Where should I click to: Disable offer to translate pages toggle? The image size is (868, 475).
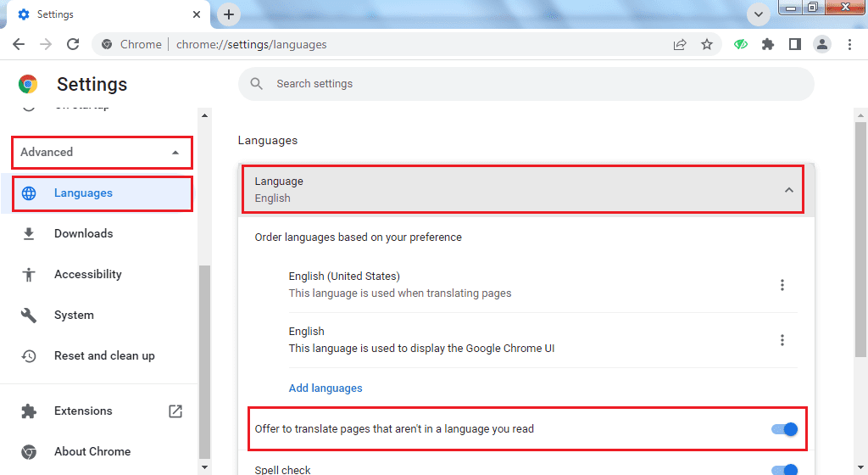tap(784, 429)
